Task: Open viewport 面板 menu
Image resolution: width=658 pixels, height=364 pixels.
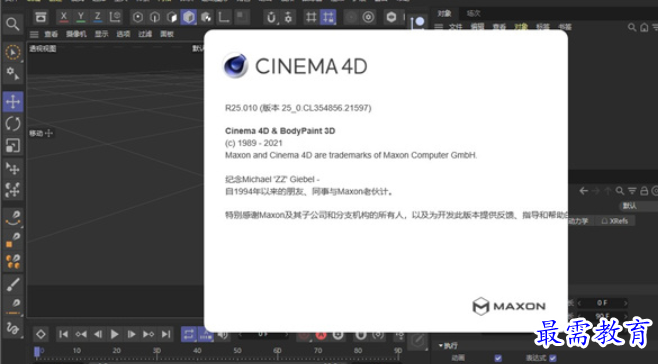Action: point(167,34)
